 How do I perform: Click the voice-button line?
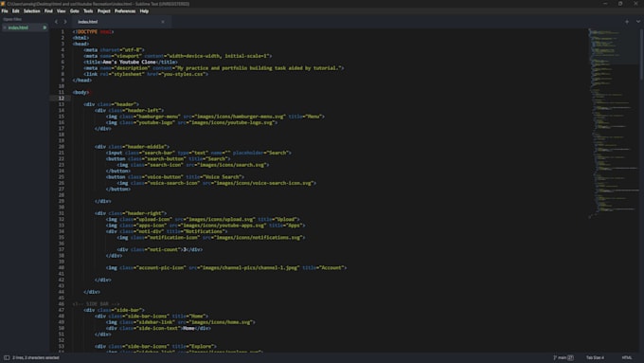[x=175, y=177]
